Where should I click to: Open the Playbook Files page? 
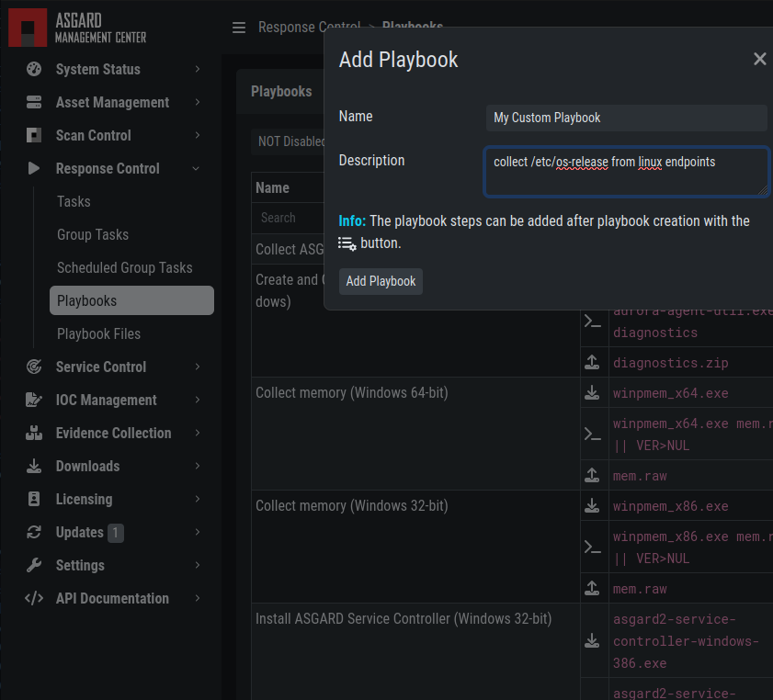[98, 333]
